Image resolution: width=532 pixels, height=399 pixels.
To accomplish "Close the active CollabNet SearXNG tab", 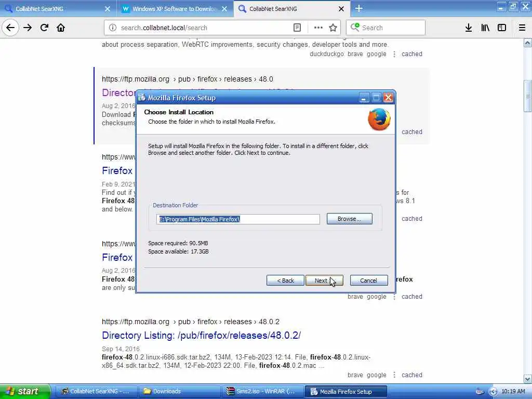I will (341, 9).
